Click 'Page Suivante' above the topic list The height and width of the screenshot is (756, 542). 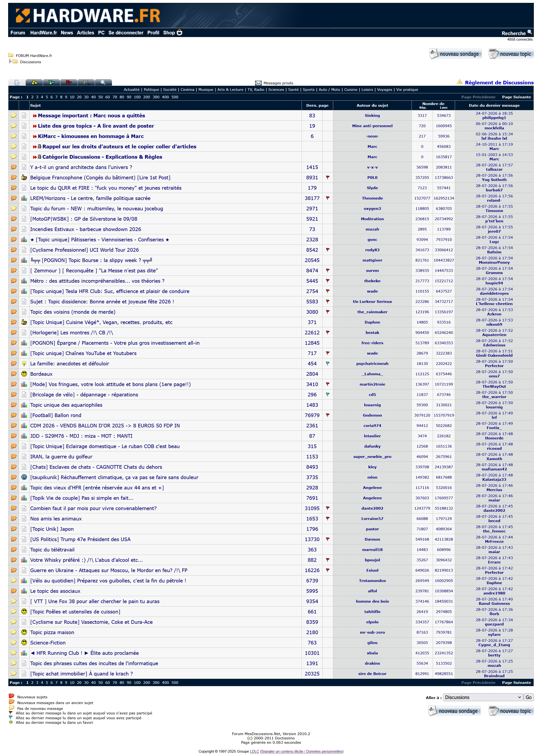point(516,97)
